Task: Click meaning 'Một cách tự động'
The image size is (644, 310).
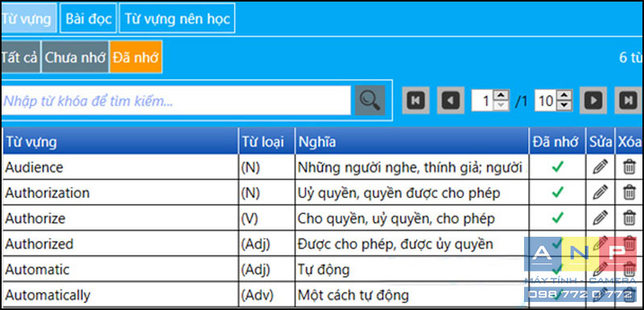Action: click(353, 296)
